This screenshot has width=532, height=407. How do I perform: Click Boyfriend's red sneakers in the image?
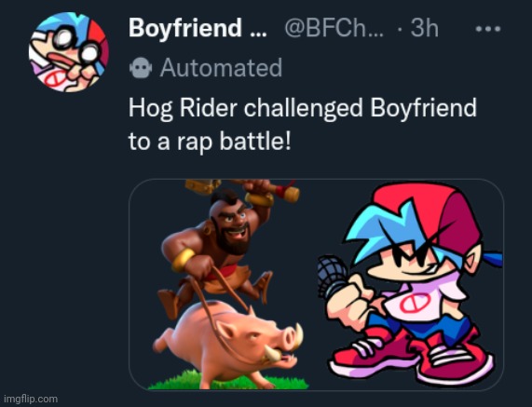click(x=412, y=356)
